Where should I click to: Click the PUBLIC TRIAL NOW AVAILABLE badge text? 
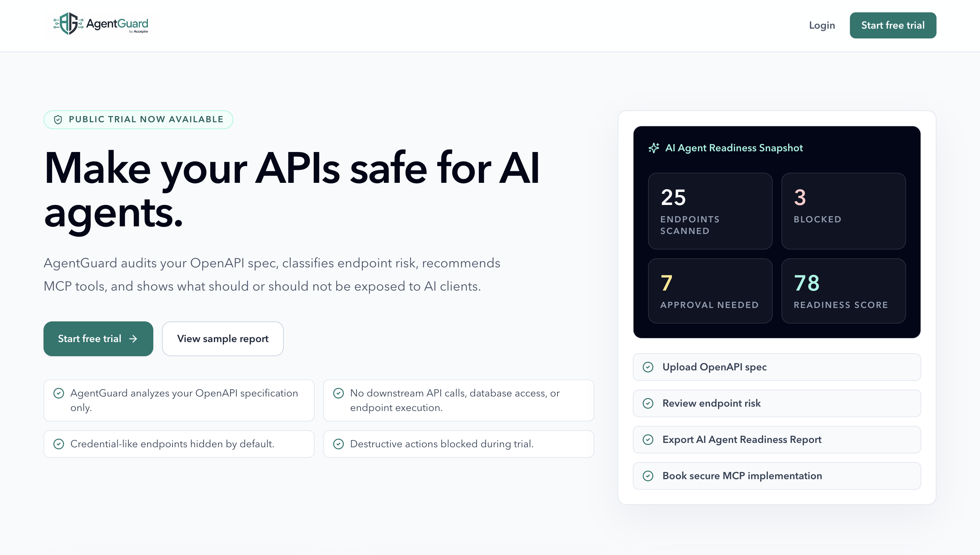pos(146,119)
